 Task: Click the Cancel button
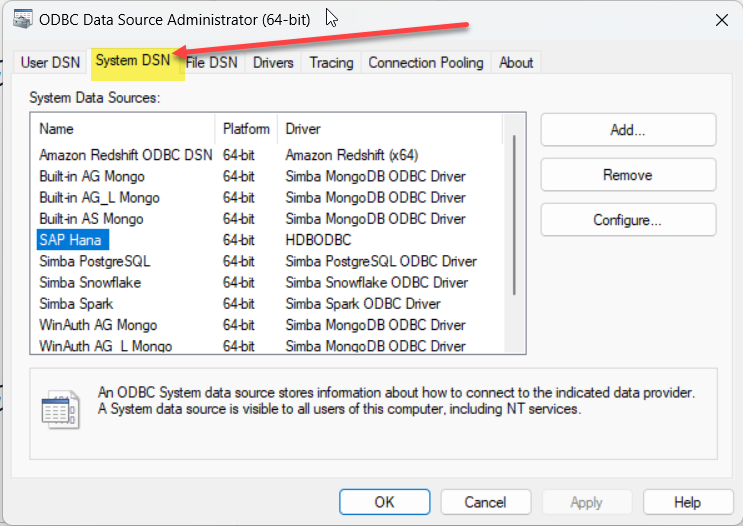tap(485, 502)
